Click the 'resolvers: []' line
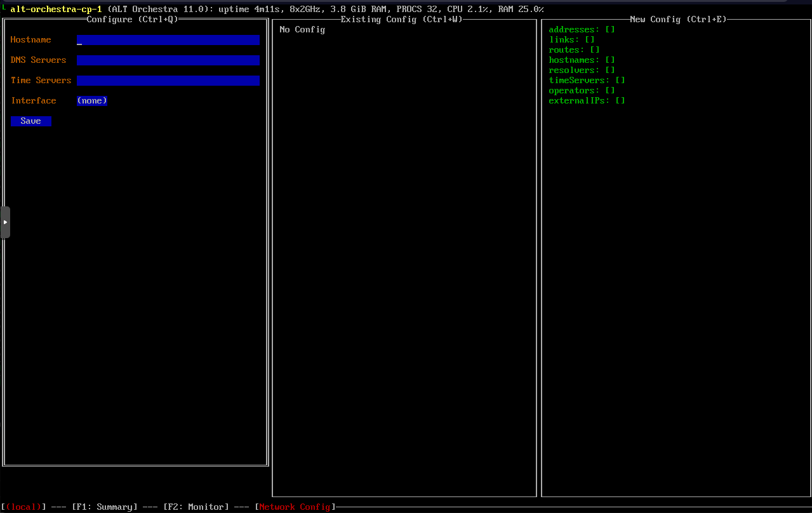The image size is (812, 513). (x=582, y=70)
